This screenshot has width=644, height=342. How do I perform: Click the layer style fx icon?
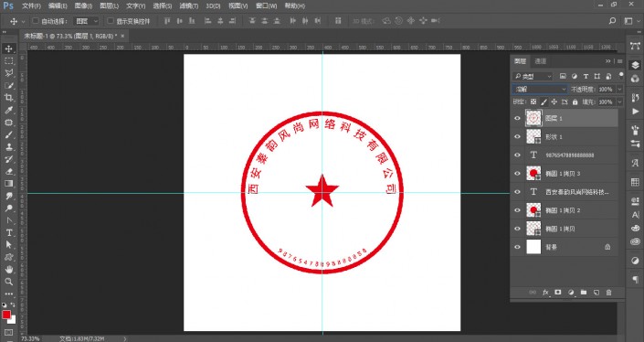pyautogui.click(x=545, y=293)
